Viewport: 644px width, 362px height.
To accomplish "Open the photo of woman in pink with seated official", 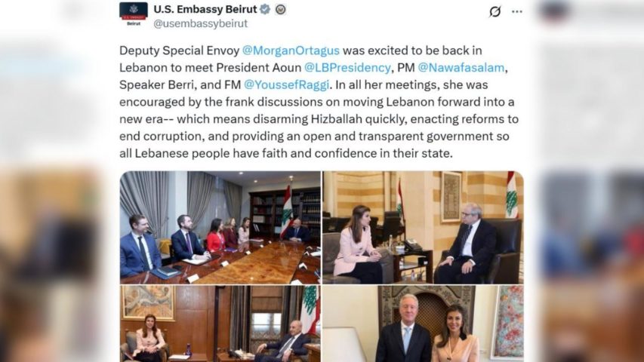I will (x=423, y=227).
